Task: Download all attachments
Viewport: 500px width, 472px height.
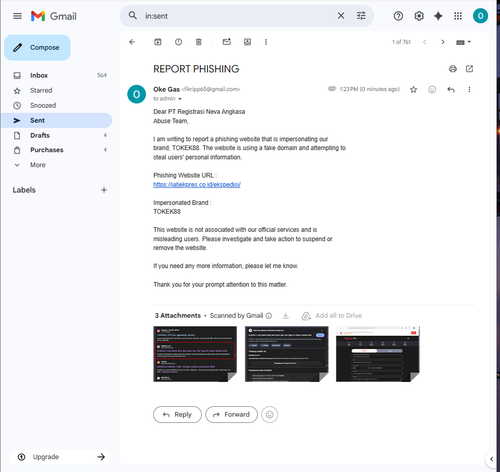Action: (286, 315)
